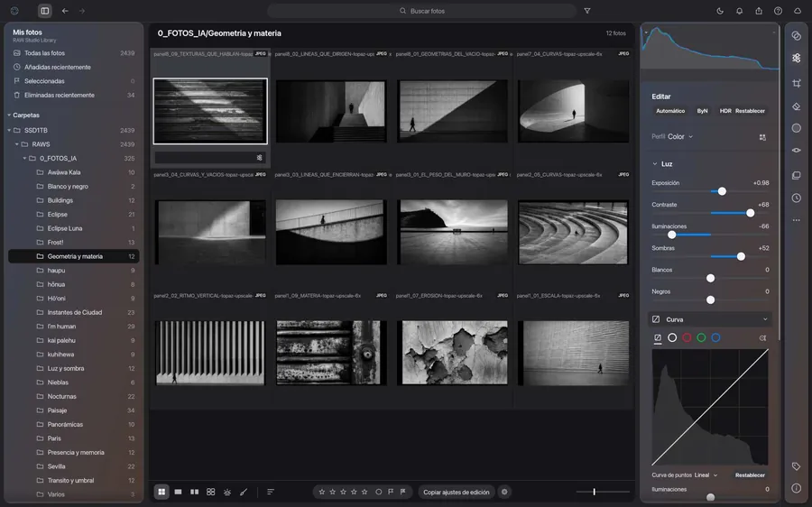Click the cloud sync icon
Screen dimensions: 812x507
[x=798, y=10]
